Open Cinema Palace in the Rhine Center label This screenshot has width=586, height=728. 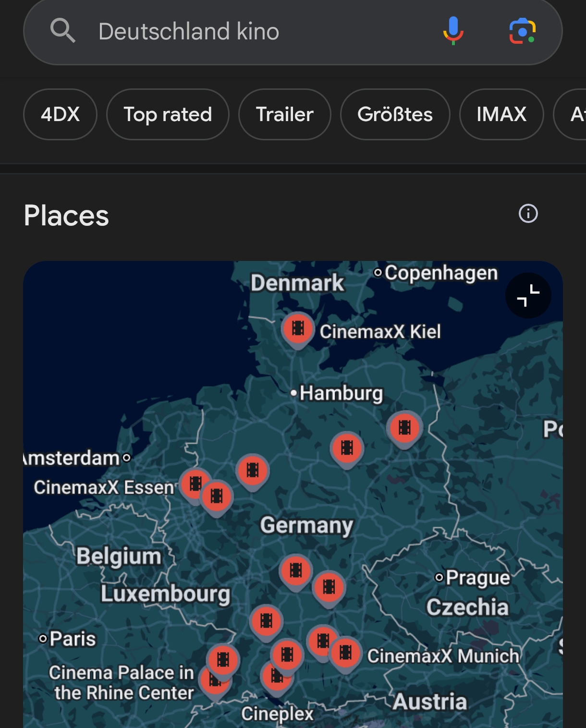pos(122,682)
